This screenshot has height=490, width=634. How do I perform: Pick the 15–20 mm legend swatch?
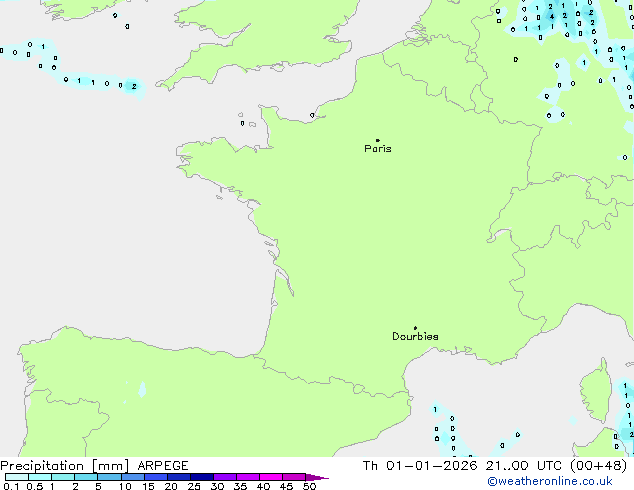tap(156, 477)
